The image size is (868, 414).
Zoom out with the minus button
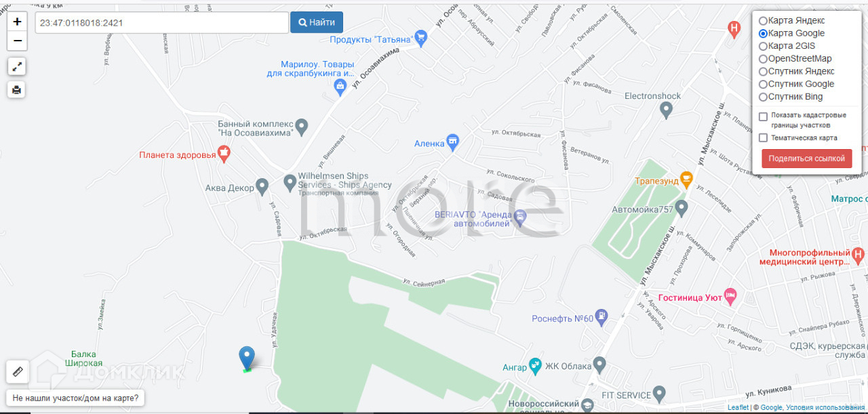(17, 41)
